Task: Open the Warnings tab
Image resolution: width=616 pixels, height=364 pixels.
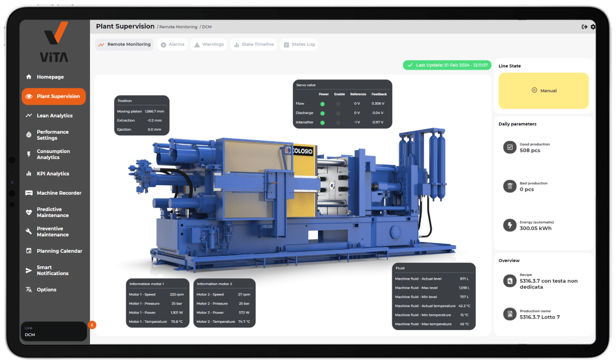Action: tap(209, 45)
